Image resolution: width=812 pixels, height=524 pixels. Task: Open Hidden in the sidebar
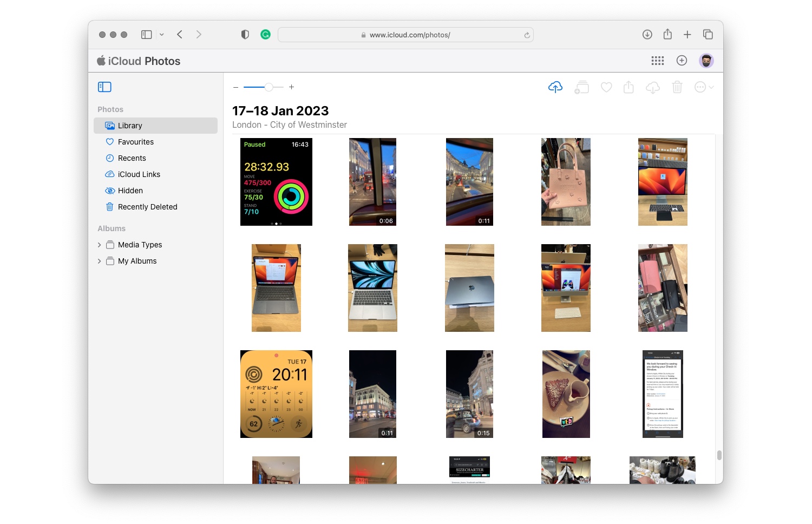[156, 191]
